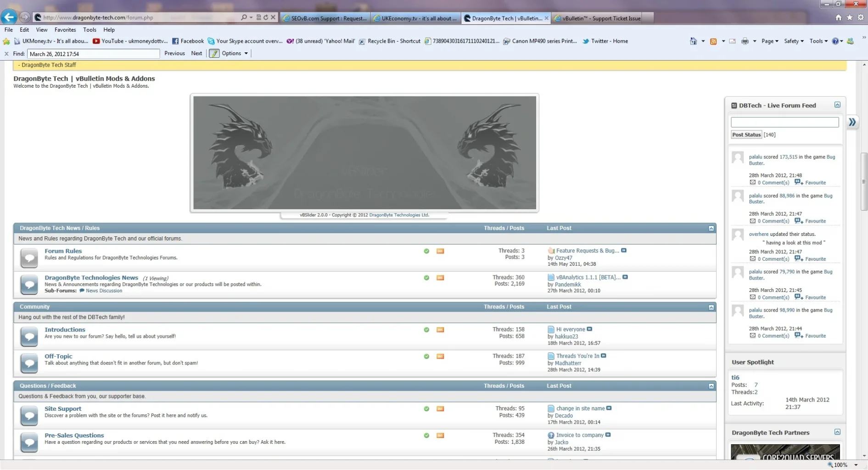868x470 pixels.
Task: Collapse the Questions / Feedback category
Action: tap(711, 386)
